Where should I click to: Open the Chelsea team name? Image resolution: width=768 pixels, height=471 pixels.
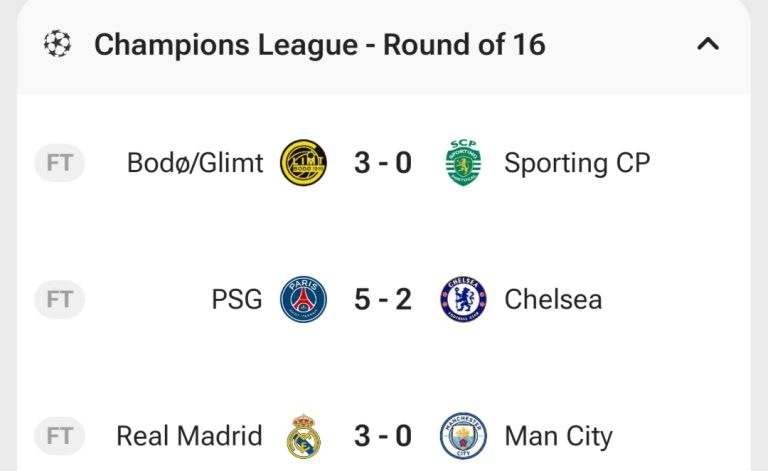pyautogui.click(x=553, y=299)
